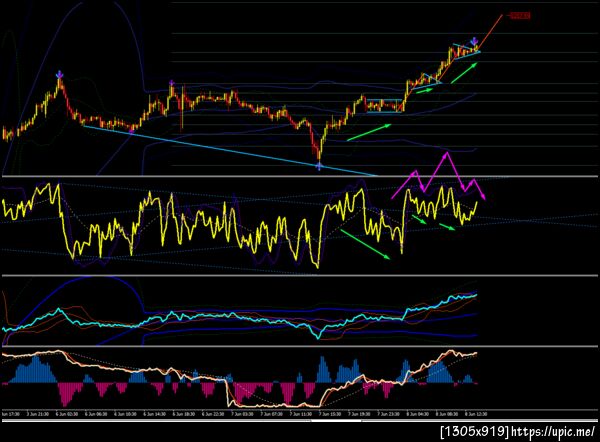Click the '6 Jun 14:30' time axis label

[155, 414]
